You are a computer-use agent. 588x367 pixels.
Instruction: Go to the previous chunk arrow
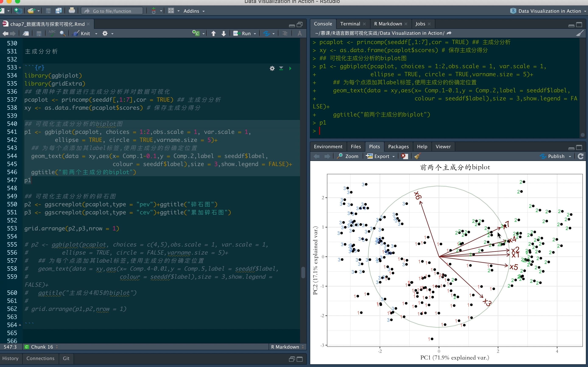point(213,33)
